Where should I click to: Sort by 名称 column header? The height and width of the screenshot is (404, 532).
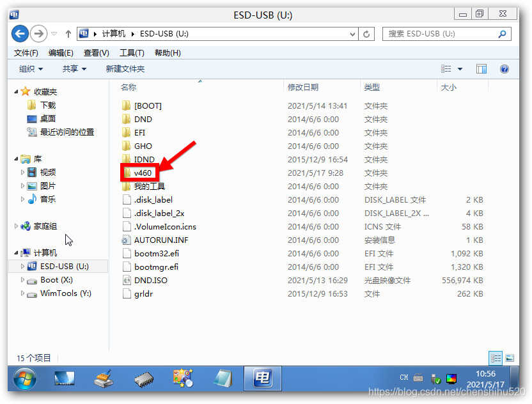(x=129, y=88)
